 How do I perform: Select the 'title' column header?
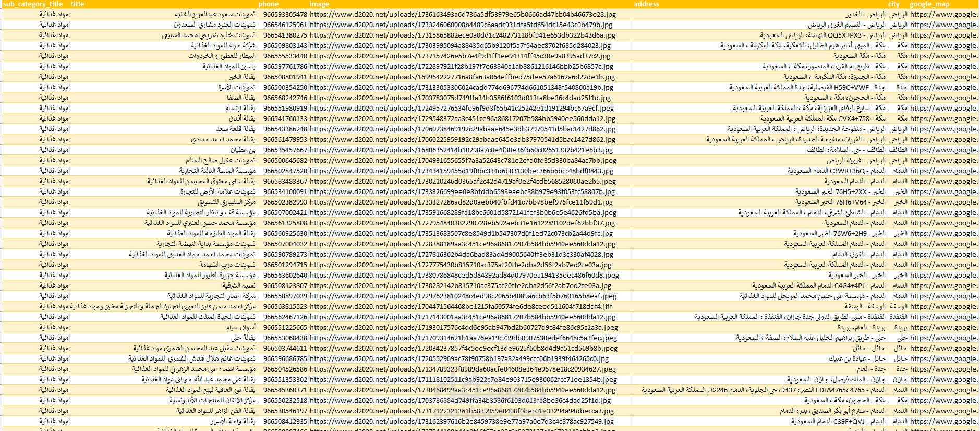[78, 4]
